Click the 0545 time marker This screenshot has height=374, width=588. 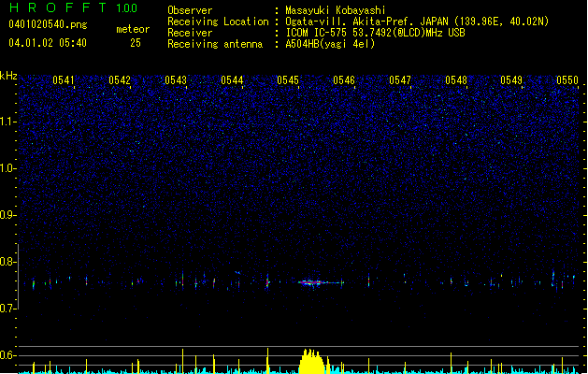[288, 80]
